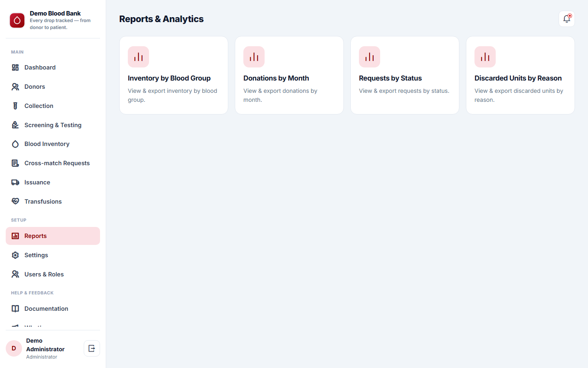Click the Screening & Testing microscope icon

coord(15,125)
